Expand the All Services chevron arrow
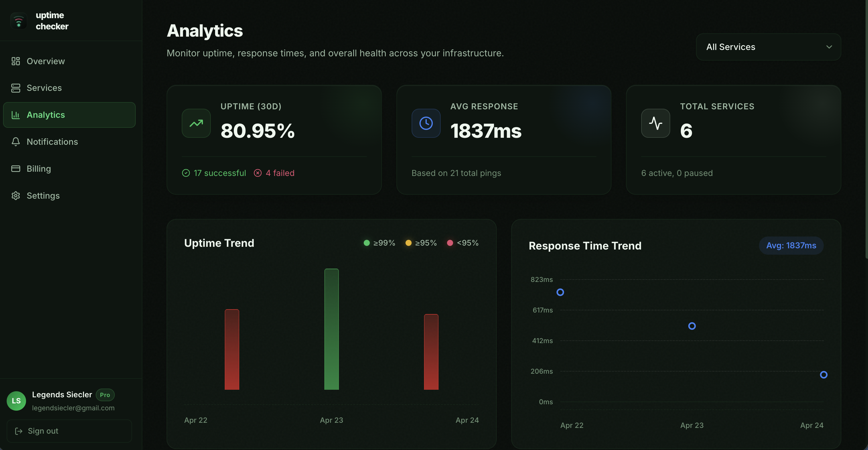 pyautogui.click(x=829, y=47)
